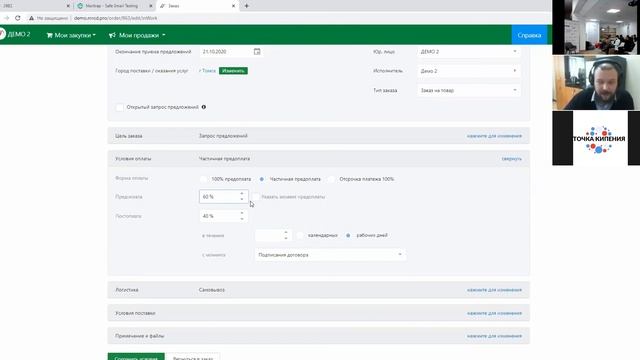Close the 'Safe Email Testing' browser tab
Screen dimensions: 640x360
(151, 6)
